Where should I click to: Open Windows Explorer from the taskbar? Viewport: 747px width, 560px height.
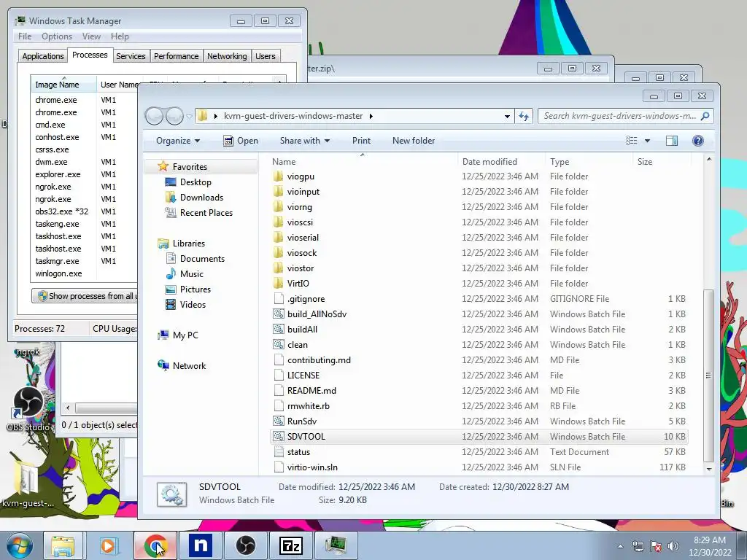pos(63,545)
